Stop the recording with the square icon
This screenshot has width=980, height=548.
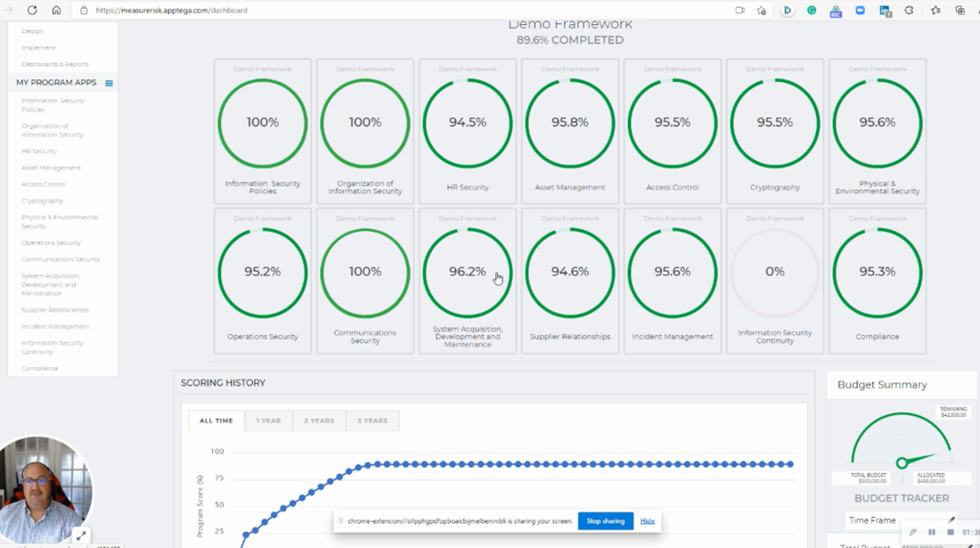[x=950, y=533]
